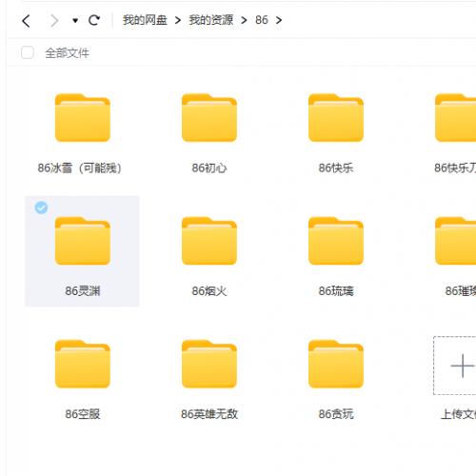Open the navigation history dropdown arrow
The image size is (476, 476).
[75, 21]
